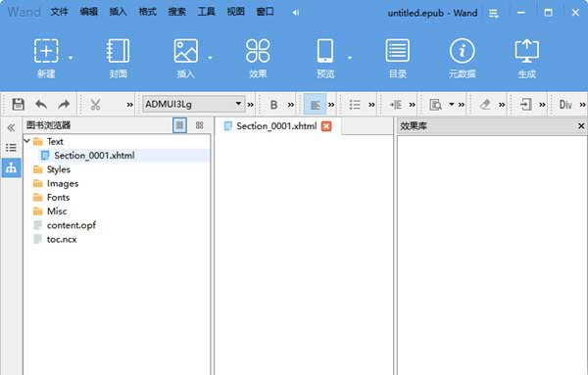
Task: Click the Cut scissors icon
Action: coord(96,104)
